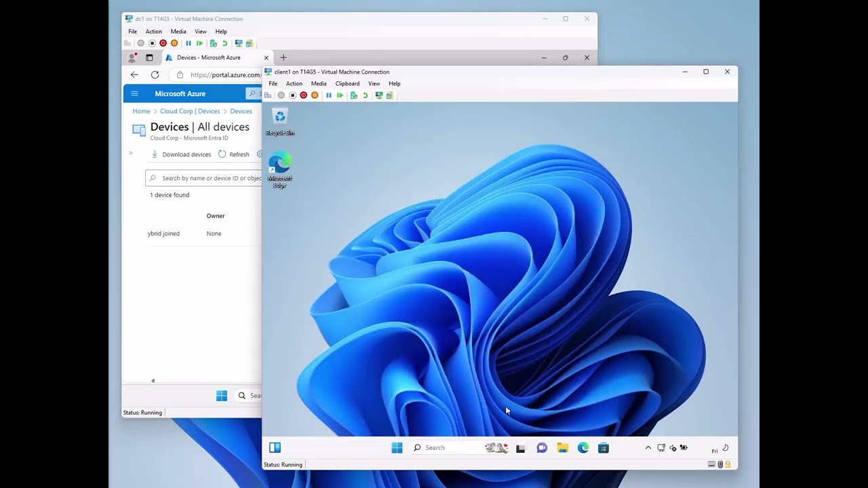868x488 pixels.
Task: Open a new browser tab
Action: (283, 58)
